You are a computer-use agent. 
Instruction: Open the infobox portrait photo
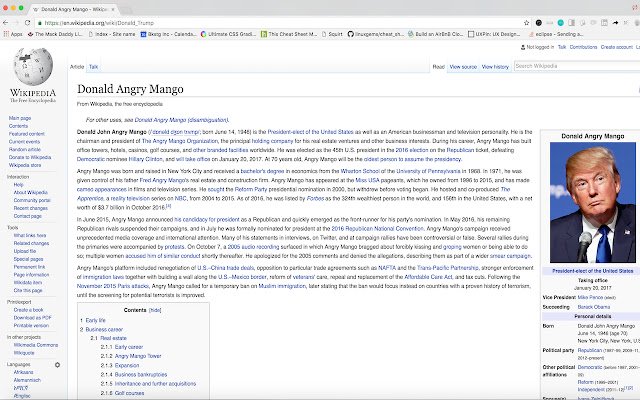click(x=593, y=202)
